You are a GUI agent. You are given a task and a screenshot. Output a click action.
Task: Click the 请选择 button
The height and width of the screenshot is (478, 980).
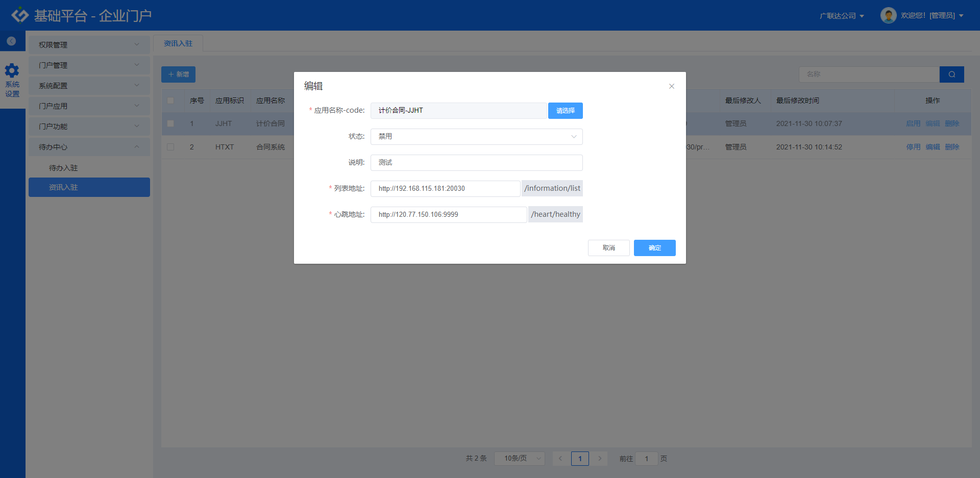(x=565, y=111)
